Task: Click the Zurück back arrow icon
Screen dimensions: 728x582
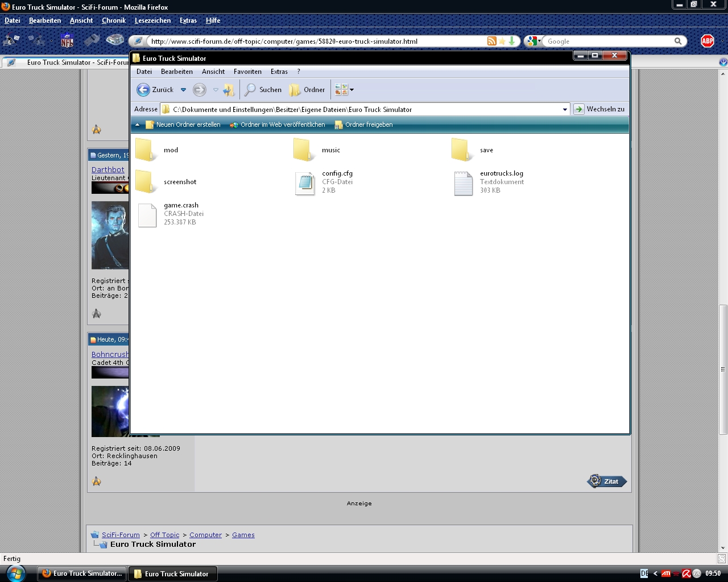Action: tap(143, 90)
